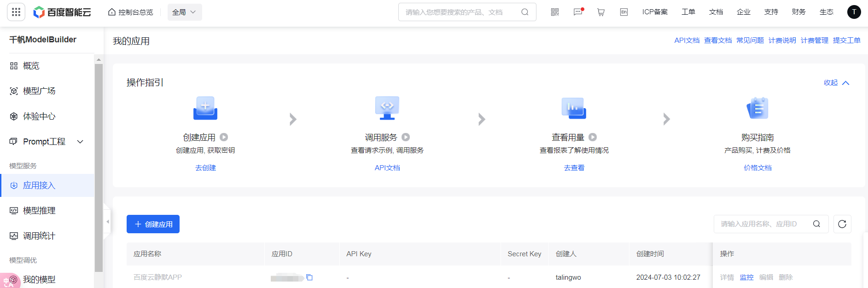Image resolution: width=868 pixels, height=288 pixels.
Task: Click the QR code icon in header
Action: [x=555, y=12]
